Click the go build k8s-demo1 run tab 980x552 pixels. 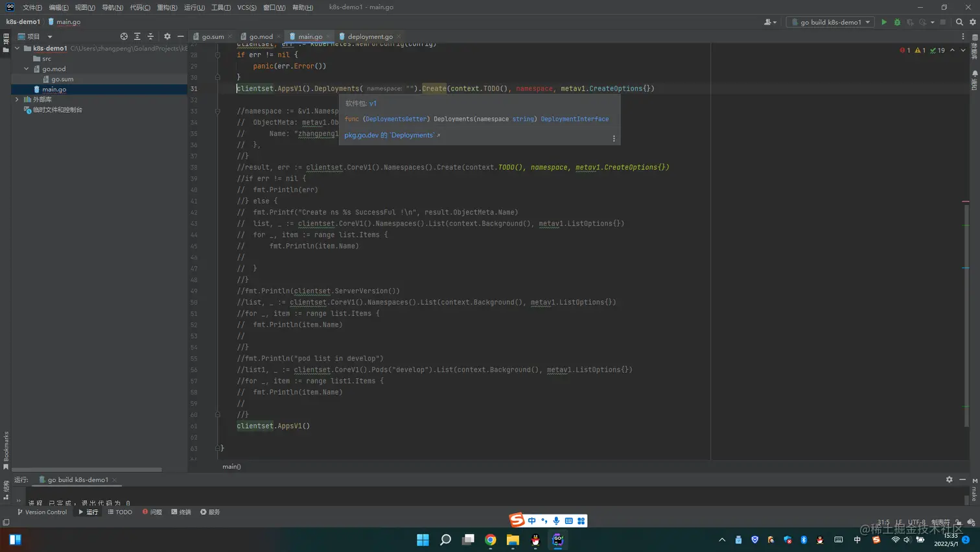click(78, 479)
